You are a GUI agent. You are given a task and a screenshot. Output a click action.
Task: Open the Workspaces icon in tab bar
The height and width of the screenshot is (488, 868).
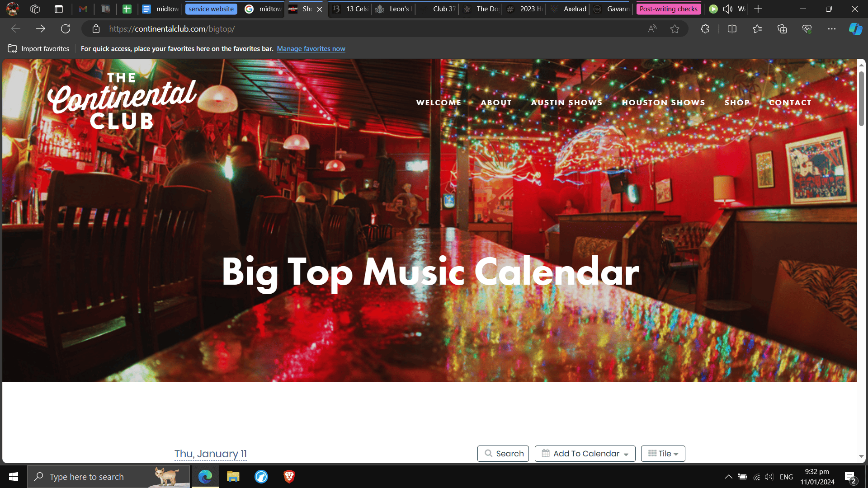coord(35,9)
